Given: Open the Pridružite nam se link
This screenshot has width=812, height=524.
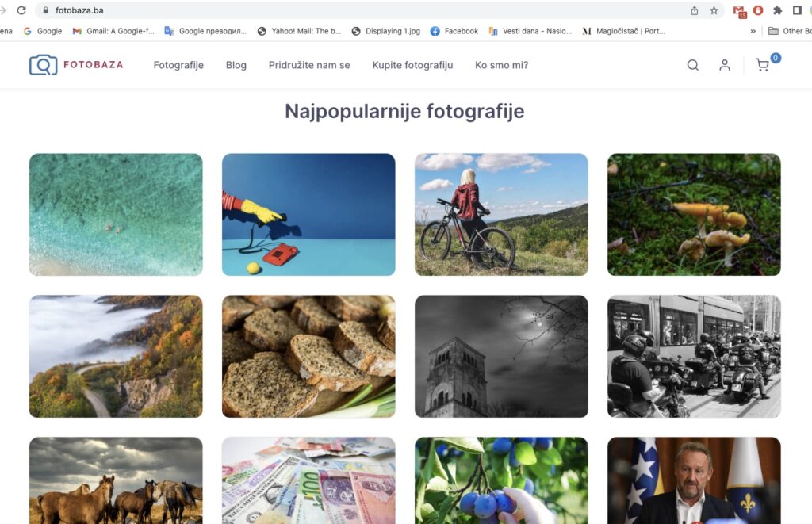Looking at the screenshot, I should 309,65.
